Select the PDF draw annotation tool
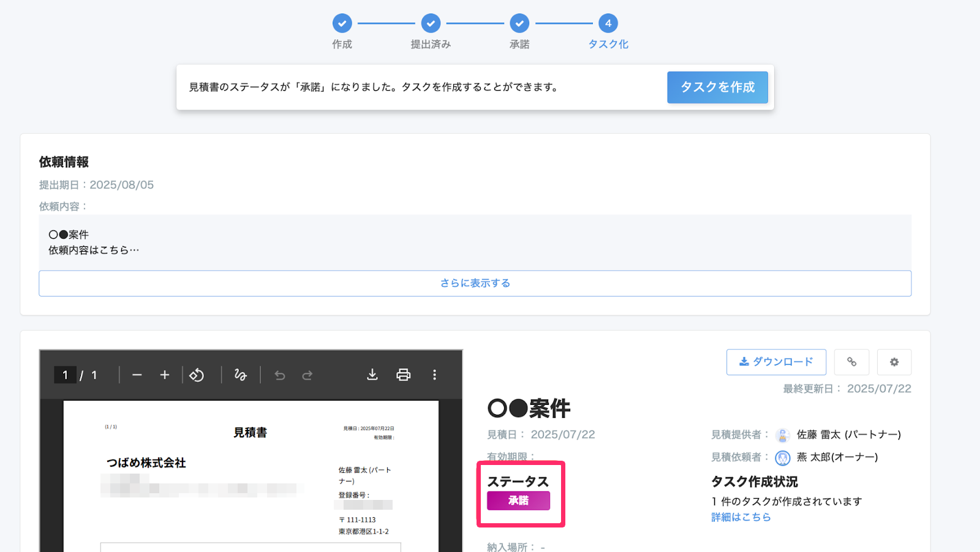This screenshot has height=552, width=980. click(x=240, y=375)
